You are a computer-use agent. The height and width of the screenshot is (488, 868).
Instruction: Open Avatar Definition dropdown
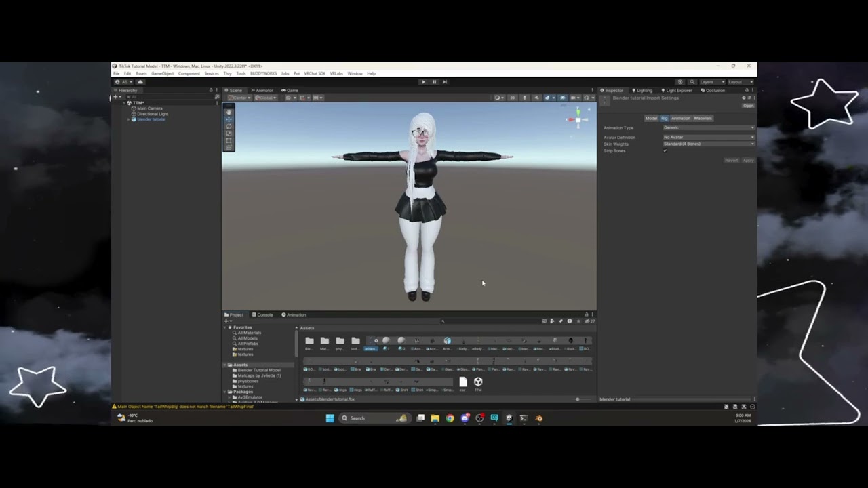click(709, 137)
